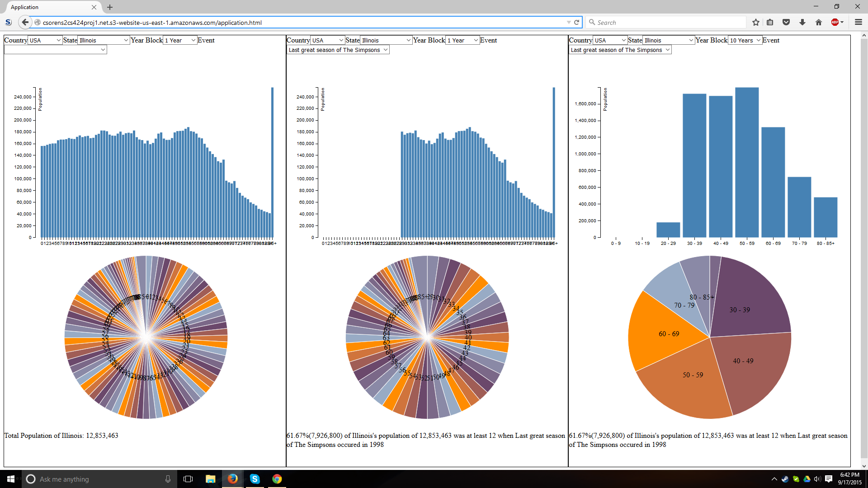This screenshot has height=488, width=868.
Task: Click the browser back arrow button
Action: pos(25,22)
